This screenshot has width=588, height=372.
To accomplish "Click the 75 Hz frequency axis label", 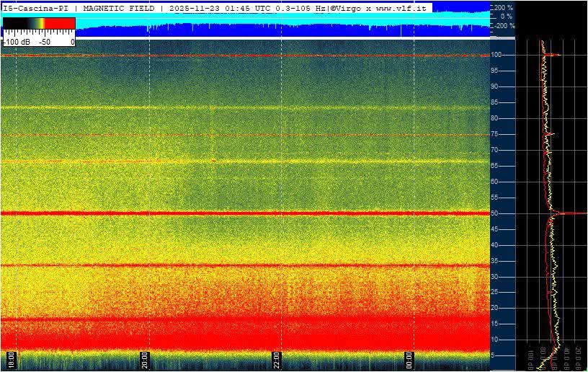I will (496, 134).
